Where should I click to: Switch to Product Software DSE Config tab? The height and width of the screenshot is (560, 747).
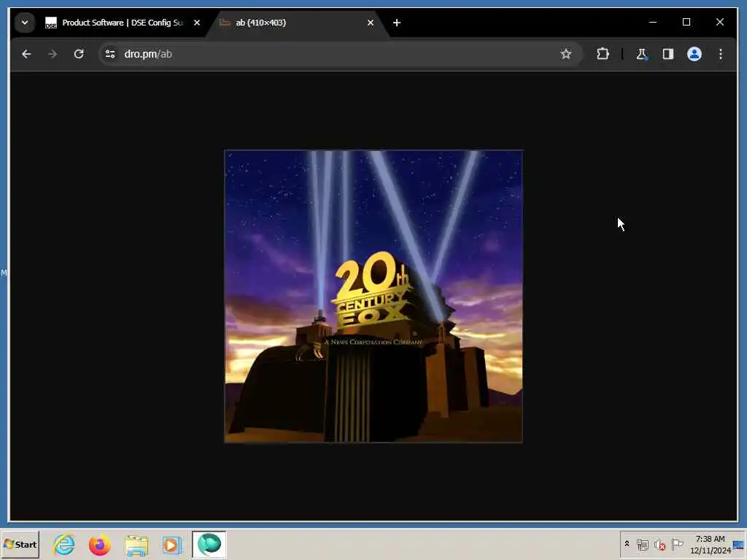[x=123, y=23]
